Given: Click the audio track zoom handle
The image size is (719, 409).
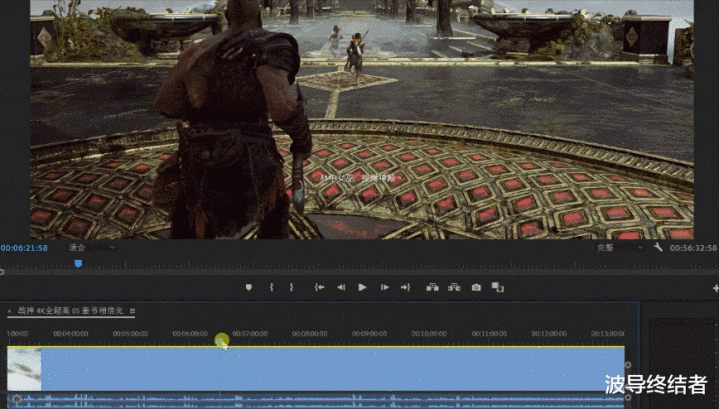Looking at the screenshot, I should (x=628, y=398).
